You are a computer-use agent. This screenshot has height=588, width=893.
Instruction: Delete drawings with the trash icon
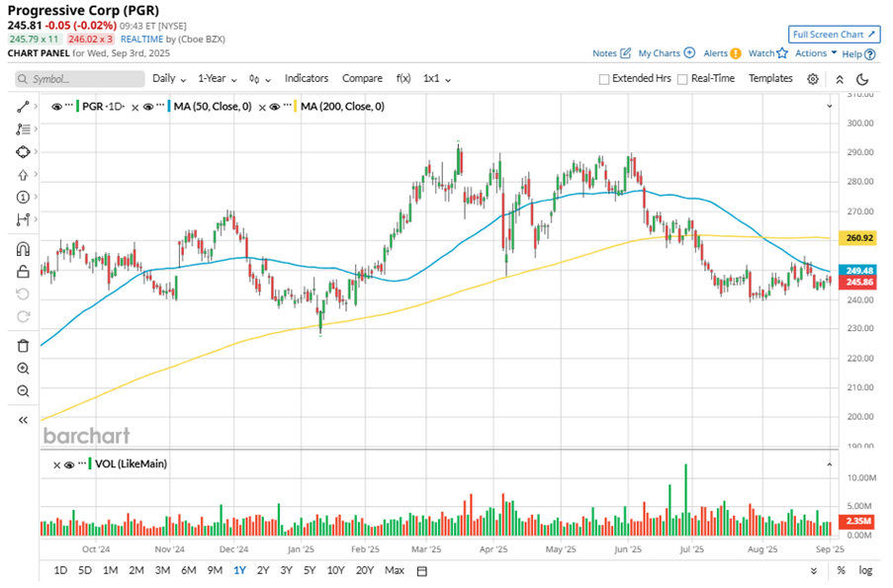pos(23,346)
